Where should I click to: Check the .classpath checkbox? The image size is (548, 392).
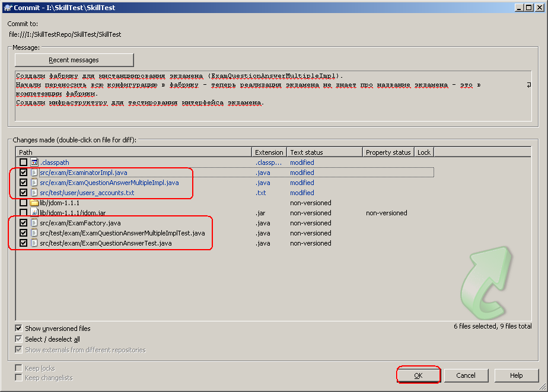(23, 162)
